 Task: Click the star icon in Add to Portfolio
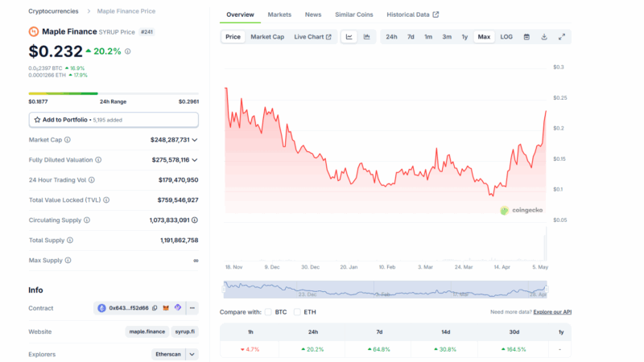[x=37, y=120]
